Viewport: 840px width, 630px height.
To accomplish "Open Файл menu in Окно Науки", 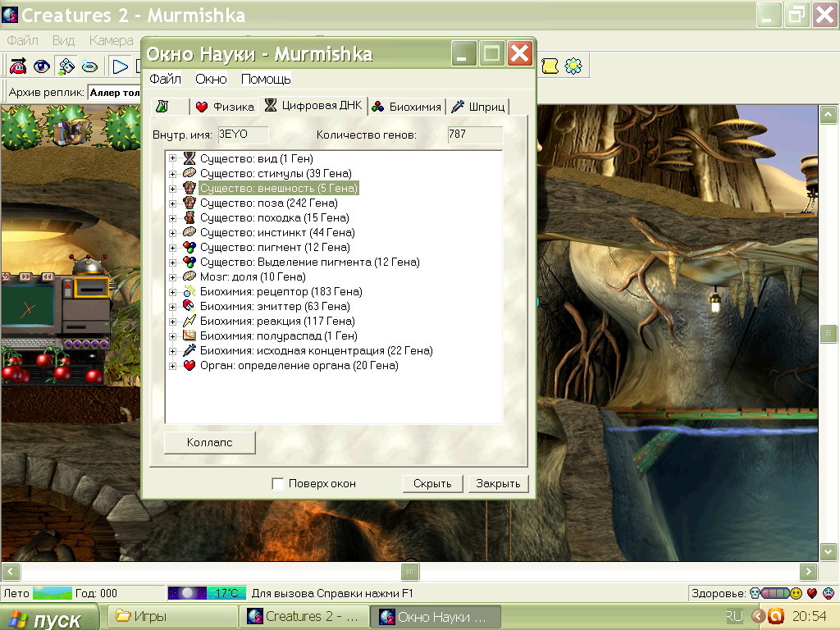I will 165,80.
